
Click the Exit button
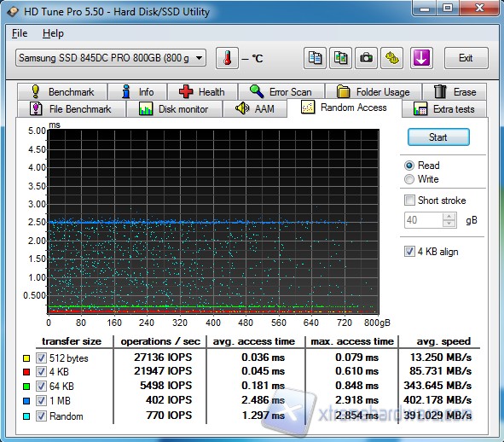coord(466,58)
